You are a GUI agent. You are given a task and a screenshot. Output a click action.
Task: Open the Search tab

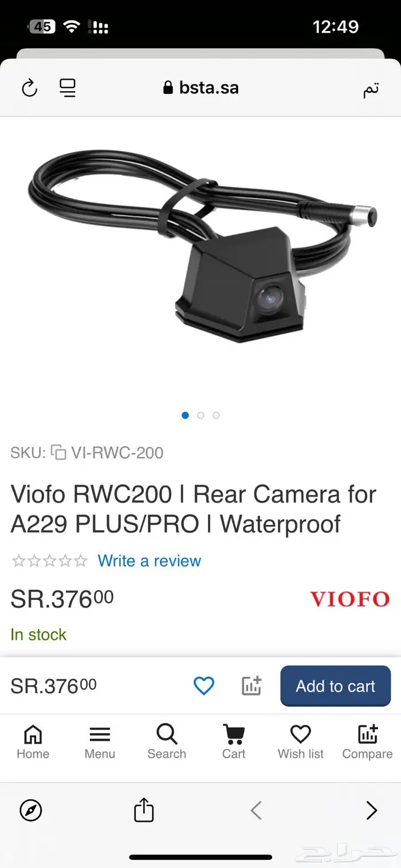click(167, 742)
